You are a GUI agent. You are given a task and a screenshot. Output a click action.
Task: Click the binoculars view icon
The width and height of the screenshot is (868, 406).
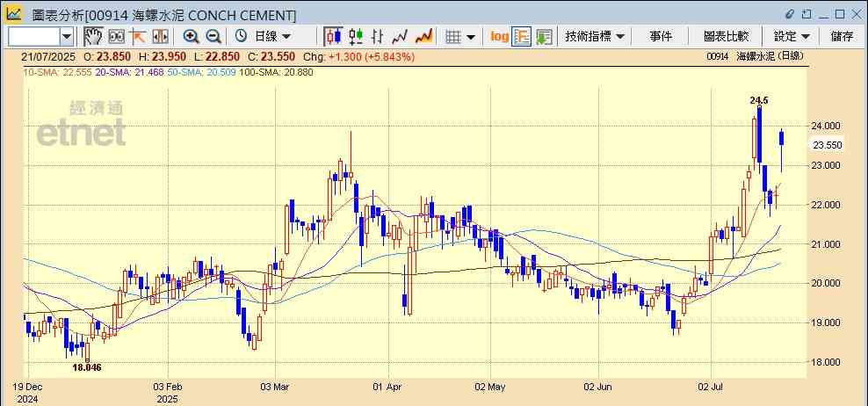(116, 37)
